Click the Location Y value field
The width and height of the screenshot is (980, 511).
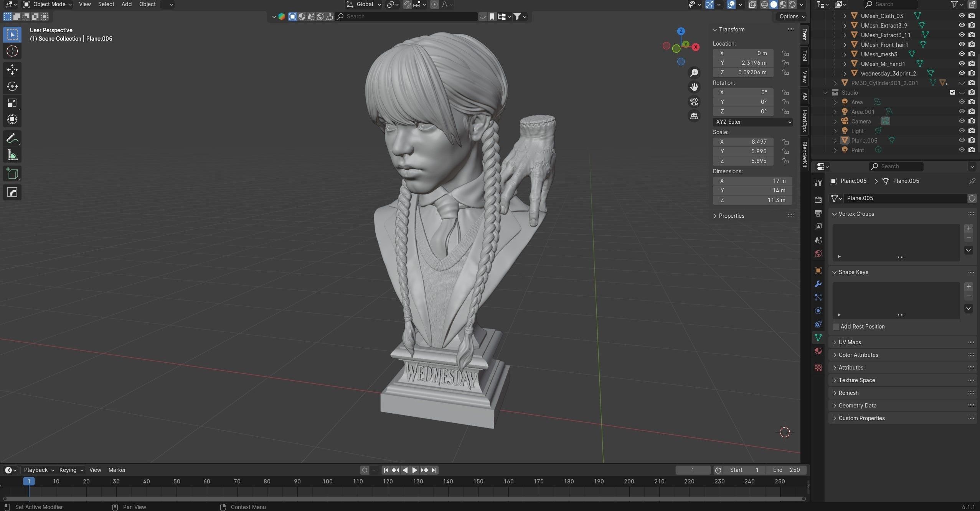pos(743,63)
